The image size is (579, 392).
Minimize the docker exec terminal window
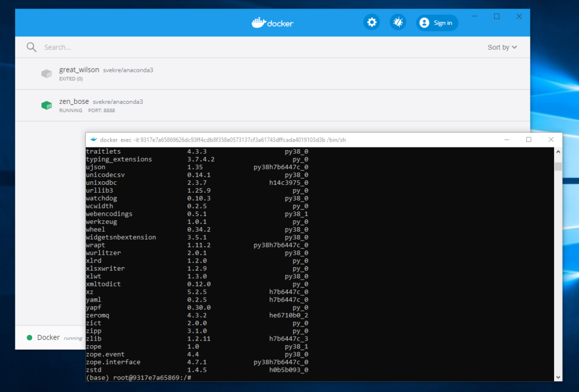point(507,140)
